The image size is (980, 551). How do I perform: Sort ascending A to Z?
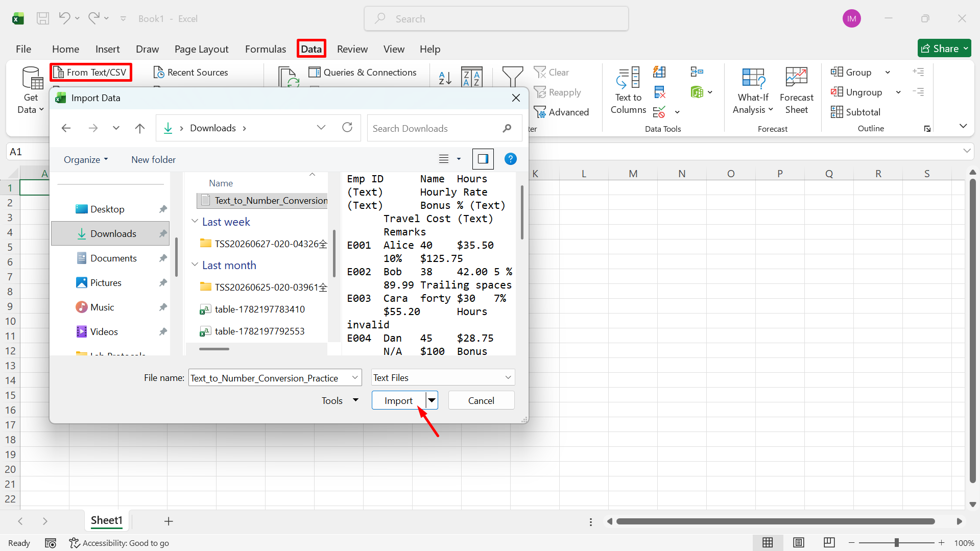pyautogui.click(x=445, y=78)
